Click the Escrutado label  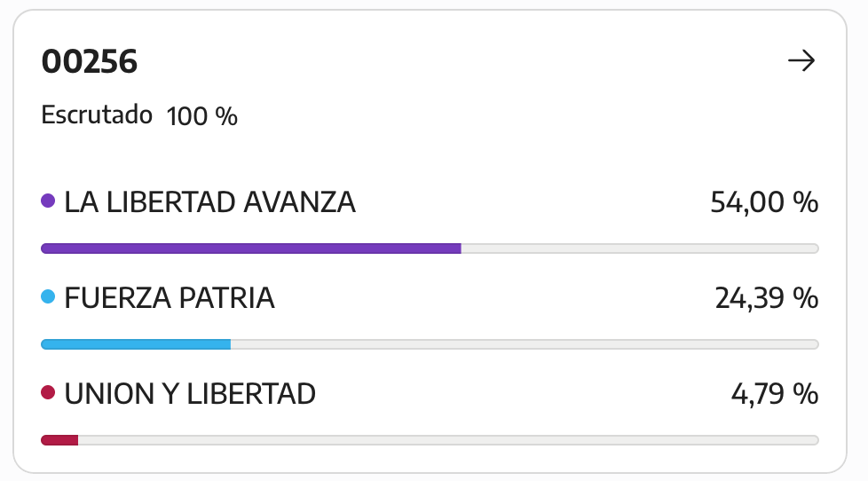(x=97, y=115)
